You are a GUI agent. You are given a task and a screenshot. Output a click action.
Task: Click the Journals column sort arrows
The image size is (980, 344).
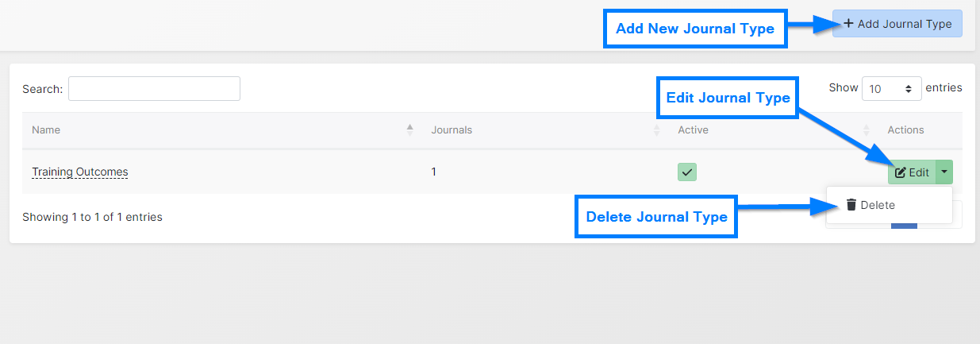point(656,129)
